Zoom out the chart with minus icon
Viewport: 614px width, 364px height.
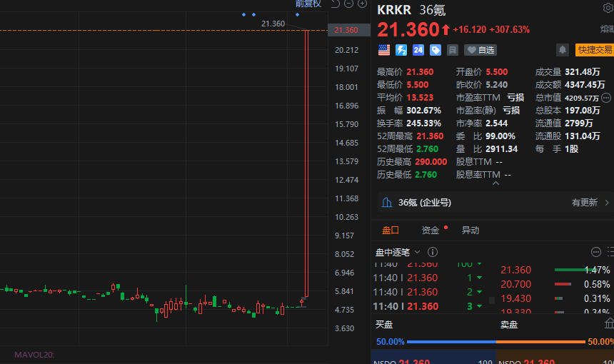click(x=348, y=4)
